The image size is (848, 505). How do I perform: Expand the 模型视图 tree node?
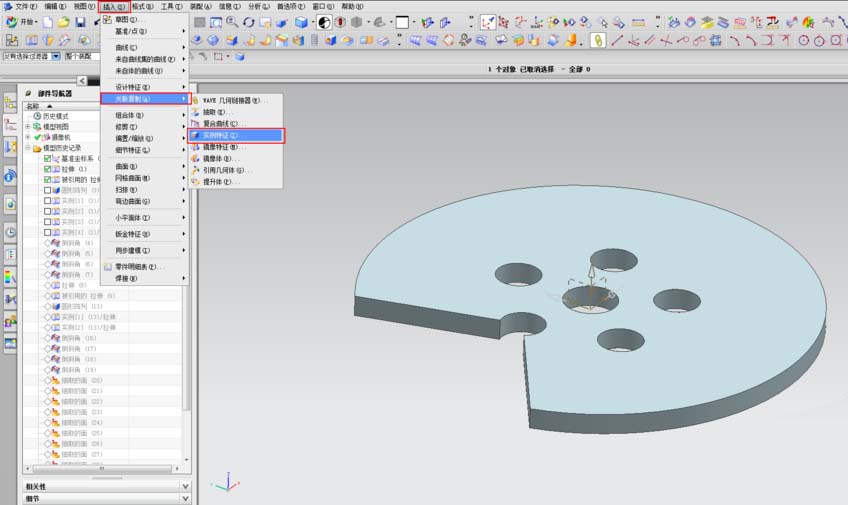coord(28,127)
